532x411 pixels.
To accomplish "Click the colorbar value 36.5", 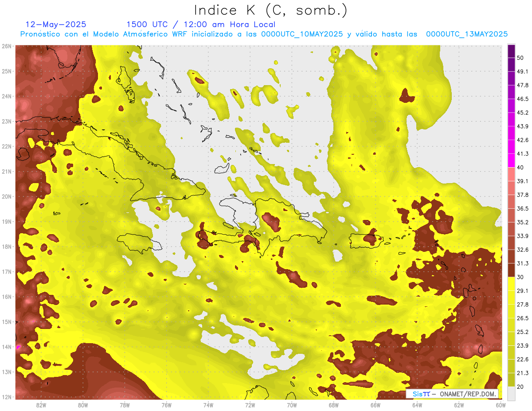I will tap(523, 208).
